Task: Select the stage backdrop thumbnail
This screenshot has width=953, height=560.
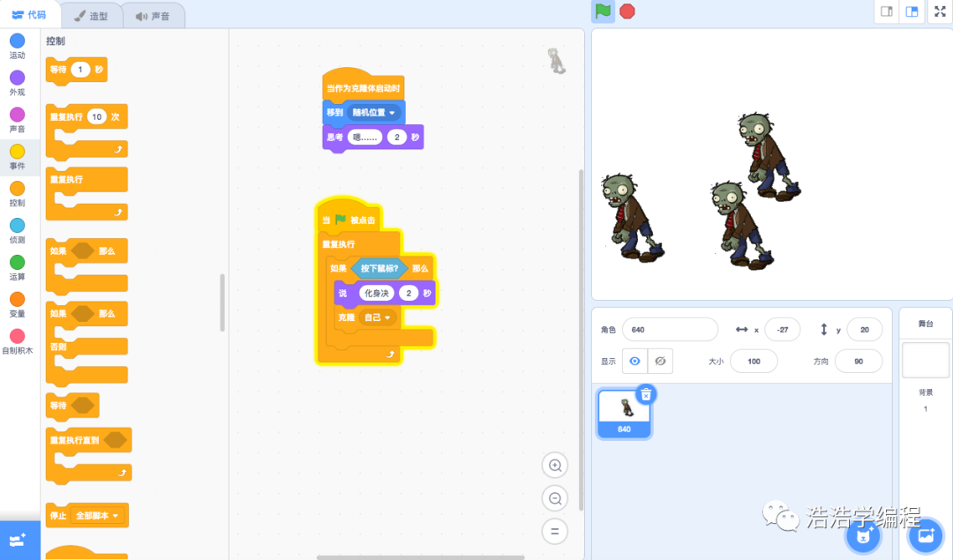Action: tap(926, 360)
